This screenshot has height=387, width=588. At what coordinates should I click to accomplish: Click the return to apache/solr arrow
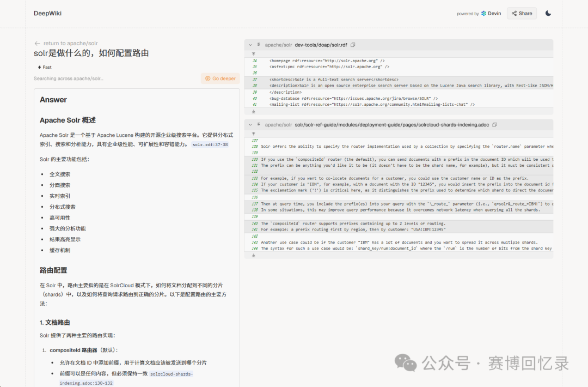37,43
